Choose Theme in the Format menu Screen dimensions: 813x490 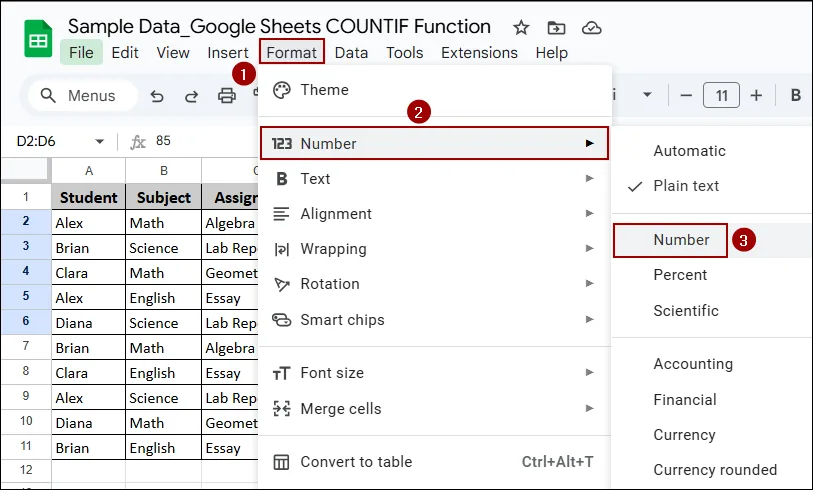[x=434, y=90]
